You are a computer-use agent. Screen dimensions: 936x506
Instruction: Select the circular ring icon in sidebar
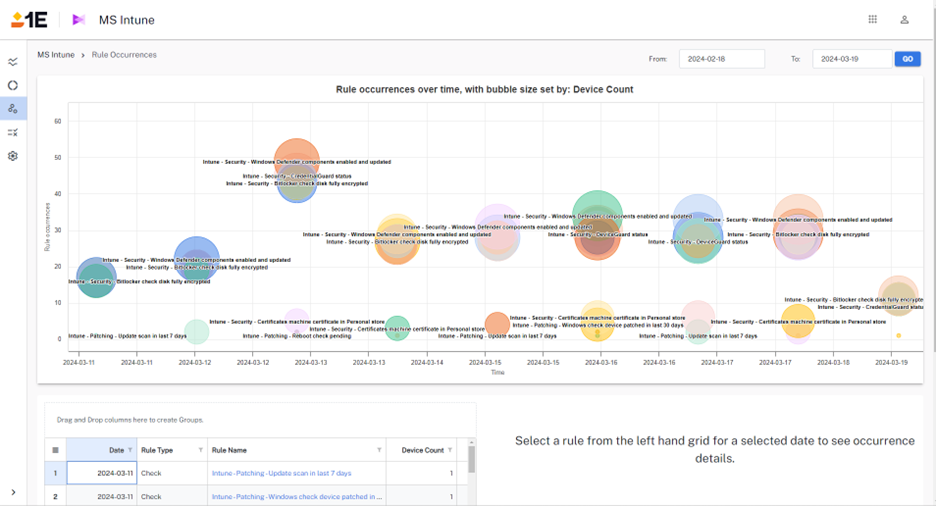click(13, 85)
